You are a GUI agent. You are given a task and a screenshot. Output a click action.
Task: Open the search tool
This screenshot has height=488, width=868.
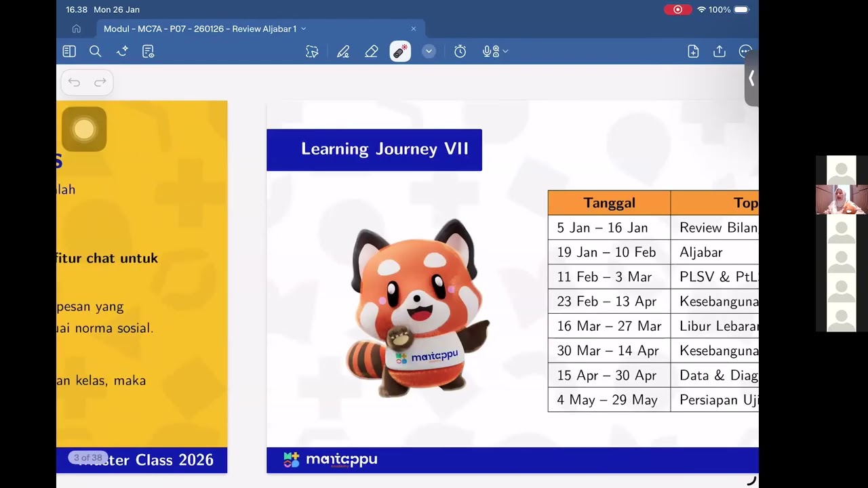point(96,52)
